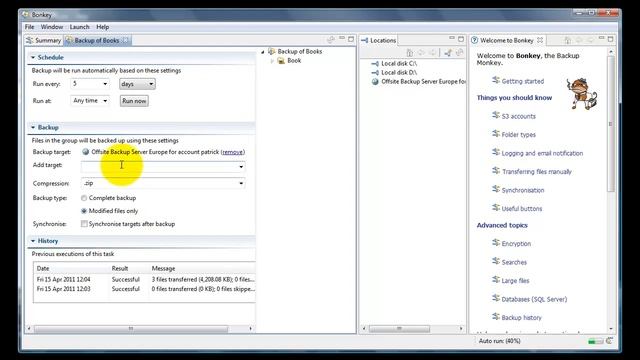The width and height of the screenshot is (640, 360).
Task: Click the icon beside Folder types
Action: tap(496, 134)
